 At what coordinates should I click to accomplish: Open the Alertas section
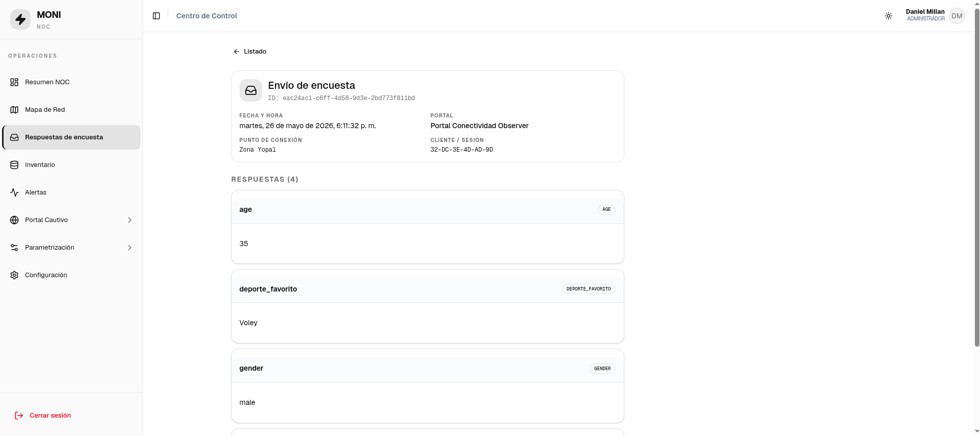[72, 192]
